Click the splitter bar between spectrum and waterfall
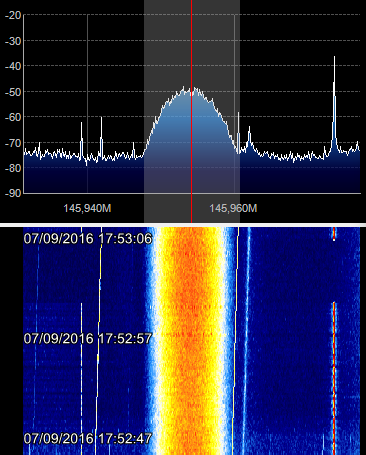This screenshot has width=366, height=455. [183, 225]
